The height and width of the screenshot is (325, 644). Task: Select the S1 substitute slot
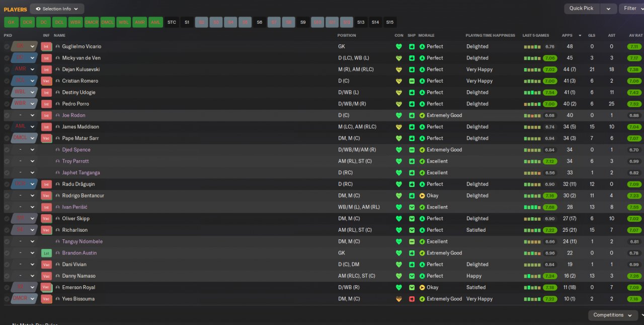click(187, 22)
